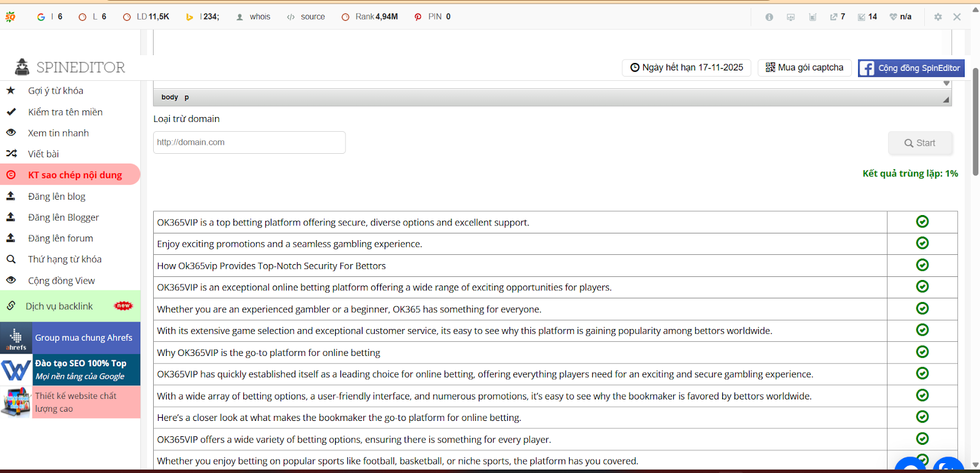
Task: Open Google index count 6
Action: coord(50,17)
